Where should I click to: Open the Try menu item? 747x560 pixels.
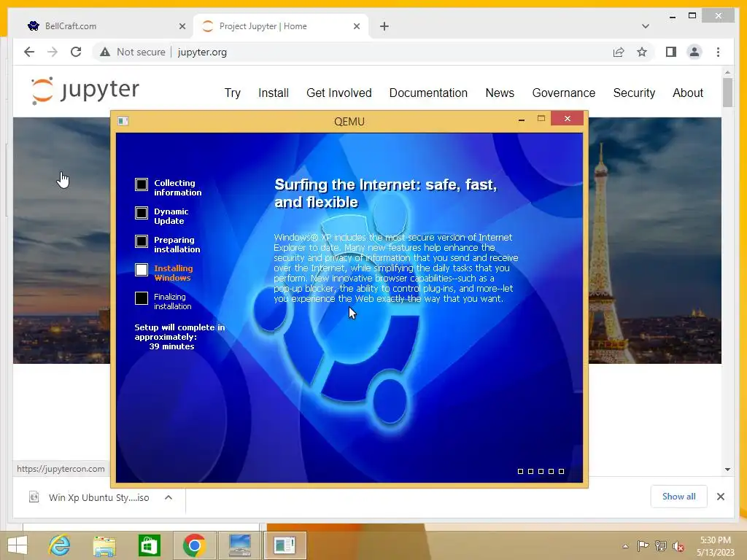coord(233,93)
